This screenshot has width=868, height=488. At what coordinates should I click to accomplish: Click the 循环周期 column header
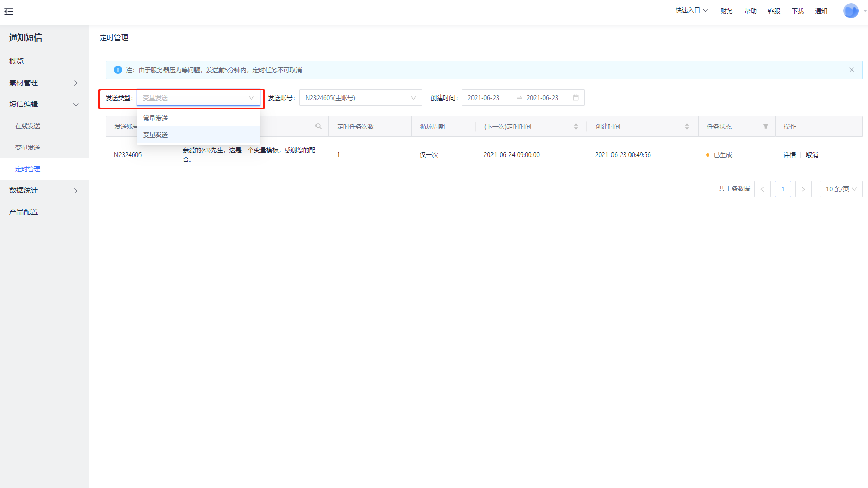coord(432,126)
